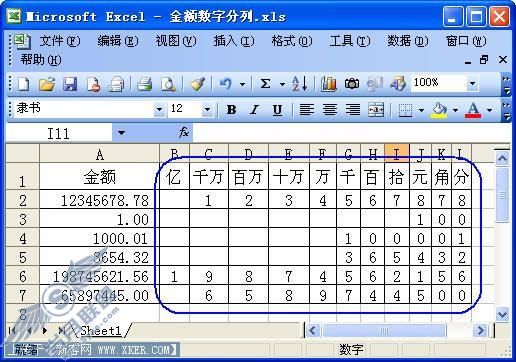Expand the font size dropdown
Screen dimensions: 516x362
[207, 109]
